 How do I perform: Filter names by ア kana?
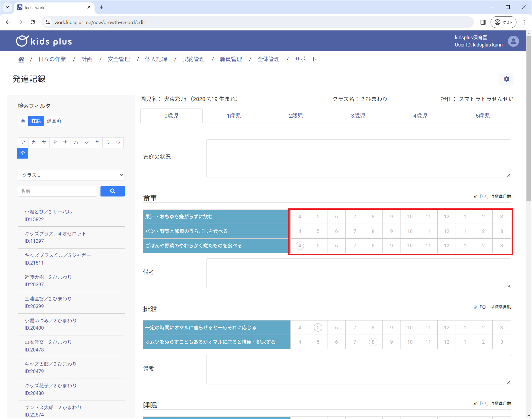coord(23,143)
